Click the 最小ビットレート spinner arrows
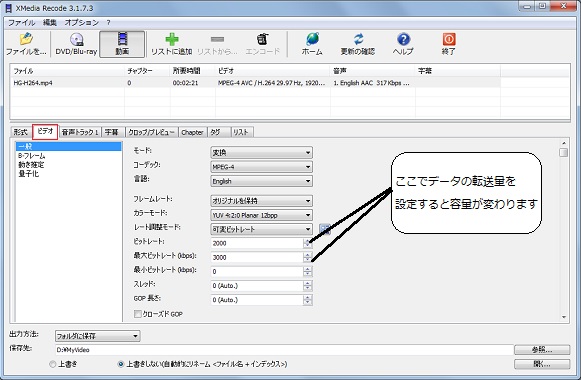581x380 pixels. [307, 271]
